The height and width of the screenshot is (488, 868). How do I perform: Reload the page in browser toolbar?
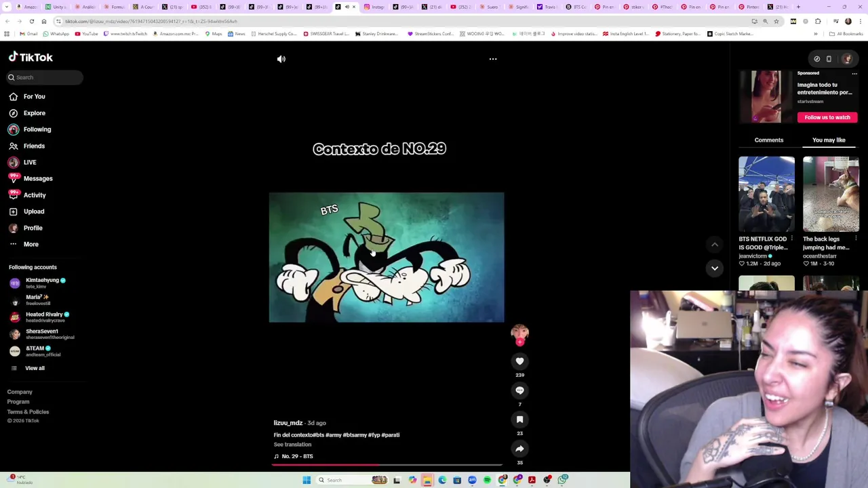click(x=32, y=21)
